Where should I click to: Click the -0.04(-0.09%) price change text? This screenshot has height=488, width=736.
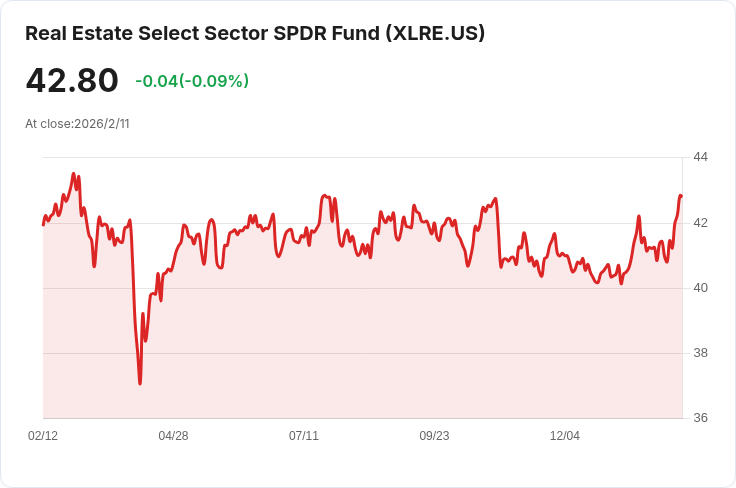pyautogui.click(x=192, y=81)
